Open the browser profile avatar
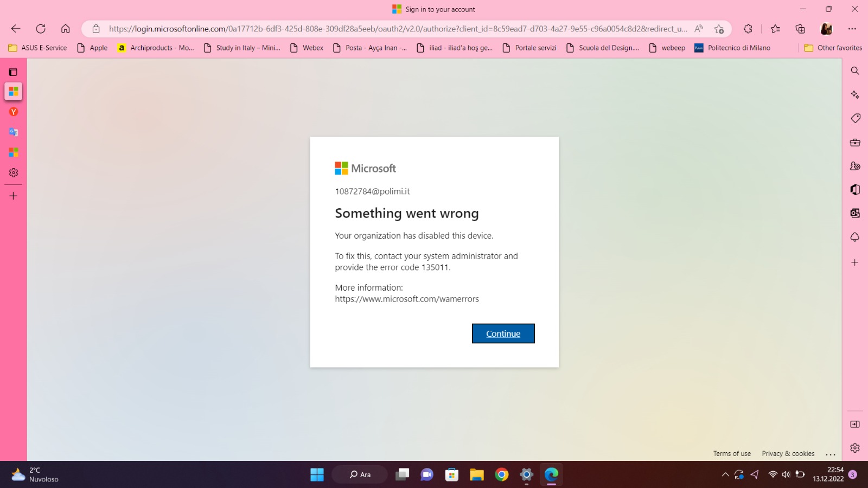868x488 pixels. coord(826,29)
